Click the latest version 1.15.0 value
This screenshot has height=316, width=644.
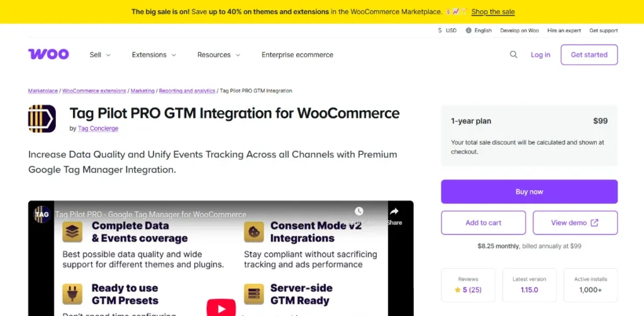[x=530, y=290]
